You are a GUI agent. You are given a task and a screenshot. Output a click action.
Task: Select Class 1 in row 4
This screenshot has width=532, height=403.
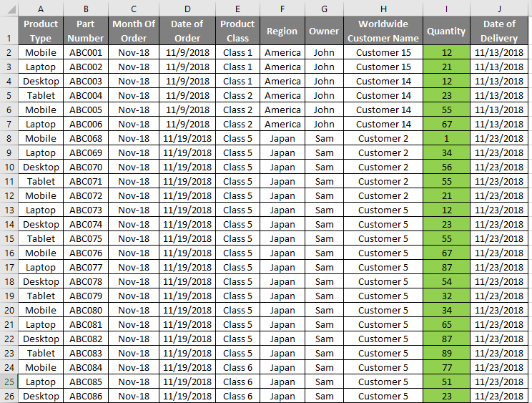(238, 81)
